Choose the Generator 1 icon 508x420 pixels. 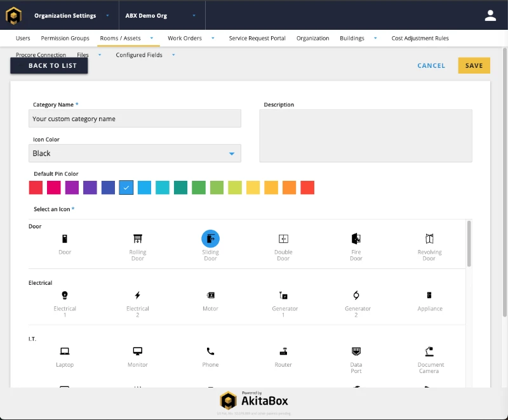click(283, 296)
